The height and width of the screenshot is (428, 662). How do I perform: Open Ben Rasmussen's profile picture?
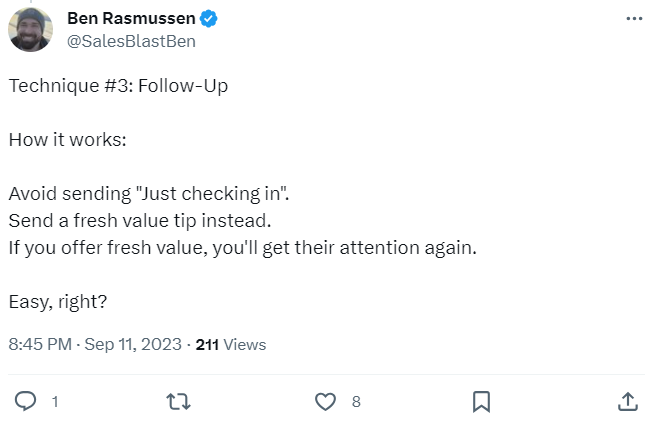[x=30, y=30]
